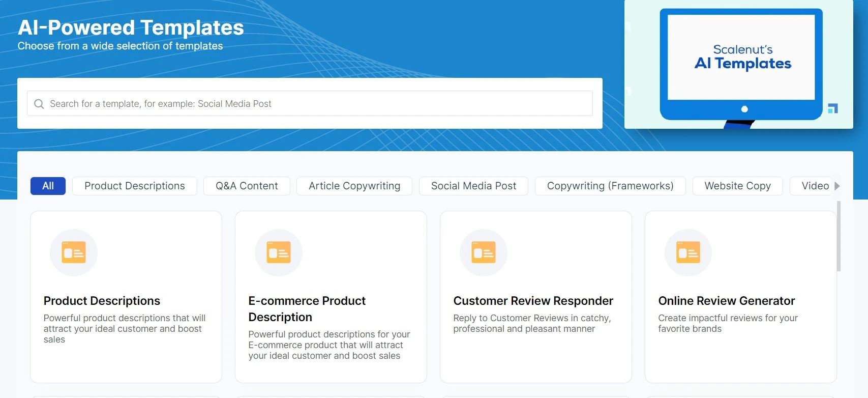868x398 pixels.
Task: Open the Website Copy category
Action: click(737, 186)
